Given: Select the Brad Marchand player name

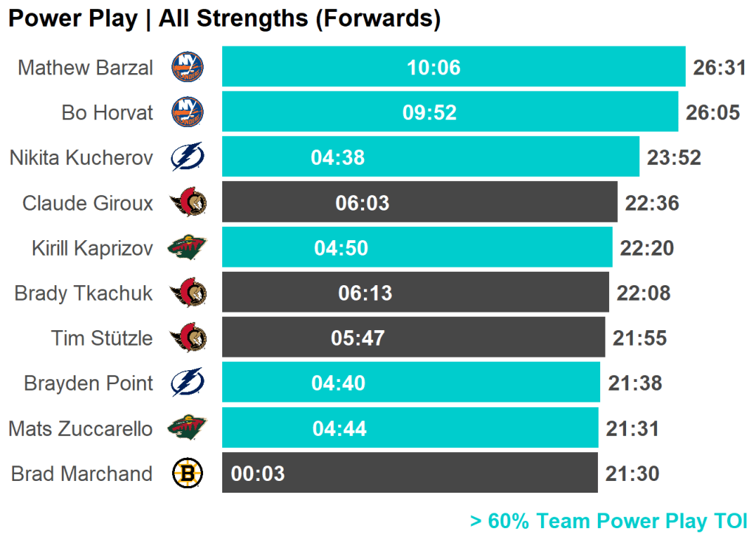Looking at the screenshot, I should pos(82,474).
